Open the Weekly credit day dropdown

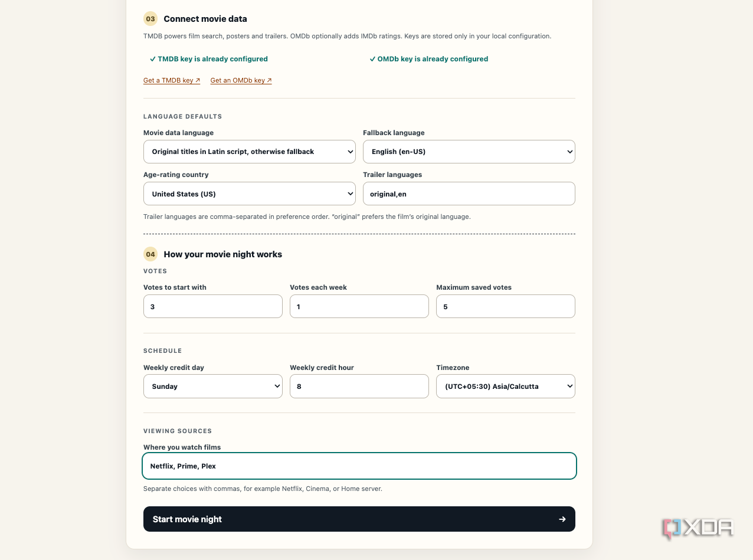click(x=213, y=386)
